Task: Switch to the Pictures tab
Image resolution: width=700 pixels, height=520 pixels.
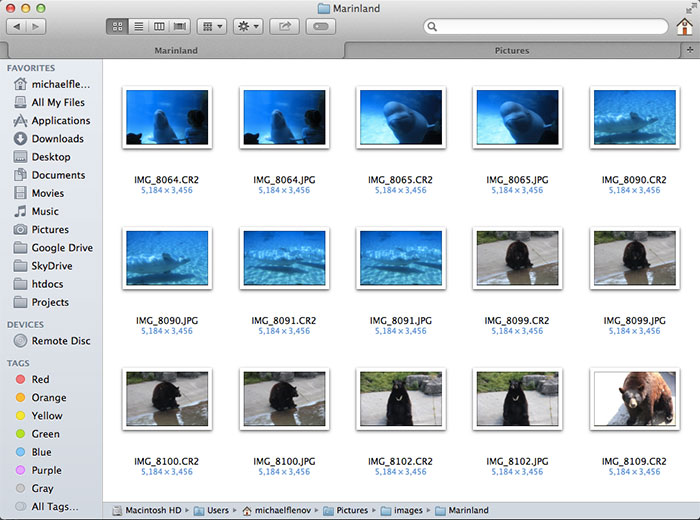Action: pos(512,50)
